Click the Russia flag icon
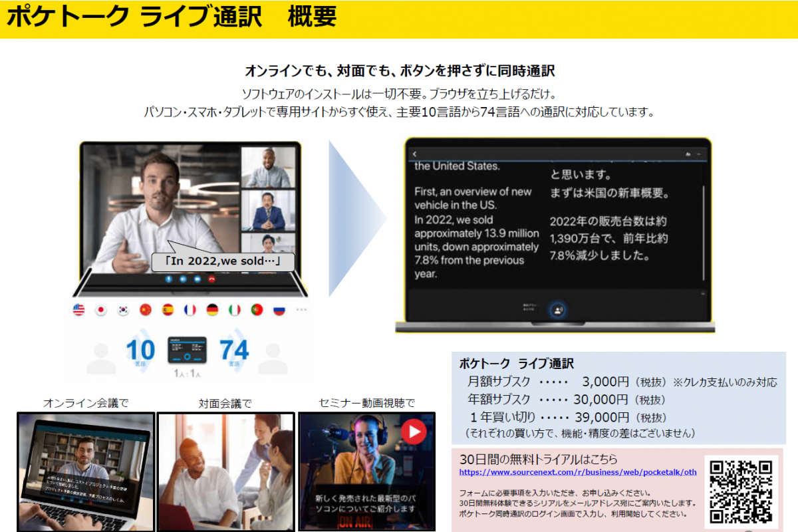798x532 pixels. (x=279, y=310)
